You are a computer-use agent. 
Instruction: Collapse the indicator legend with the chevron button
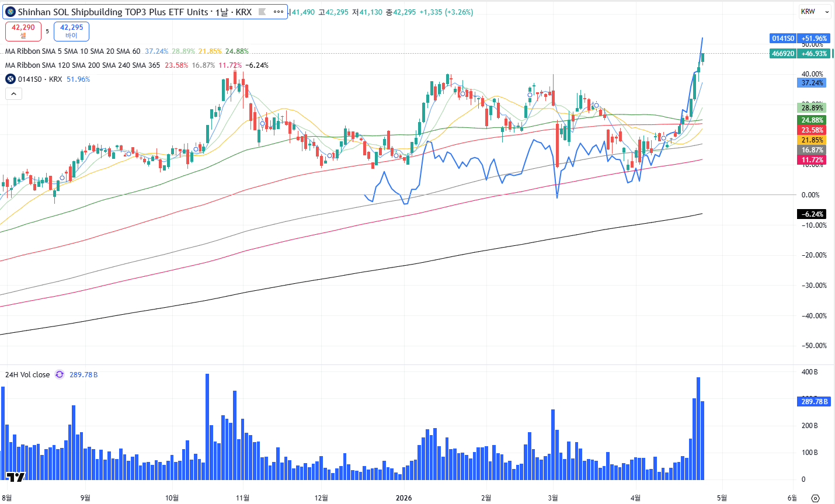13,94
